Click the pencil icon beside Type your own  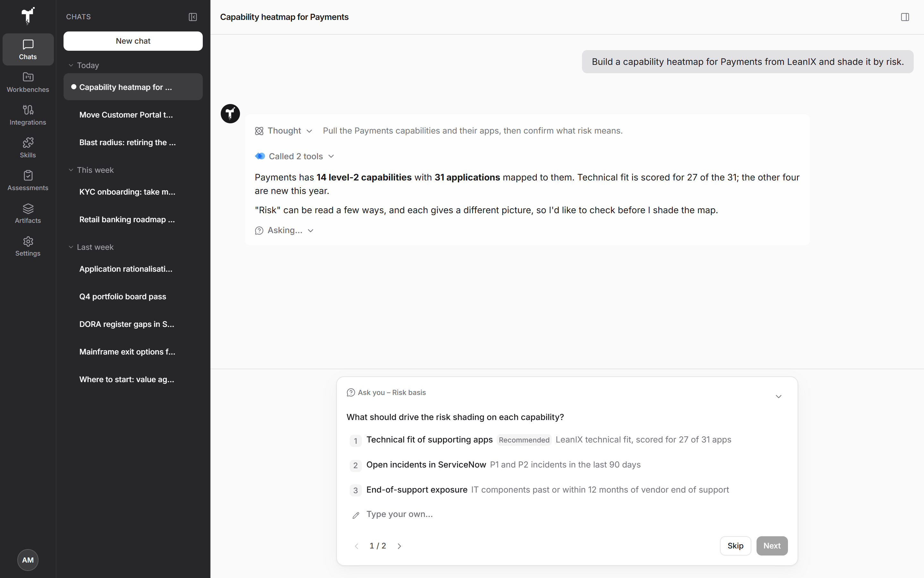tap(356, 515)
